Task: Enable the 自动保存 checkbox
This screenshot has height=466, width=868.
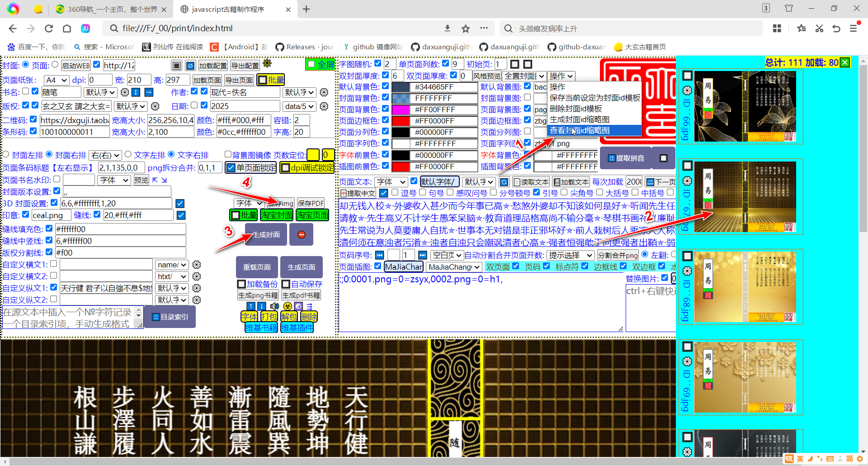Action: pyautogui.click(x=286, y=284)
